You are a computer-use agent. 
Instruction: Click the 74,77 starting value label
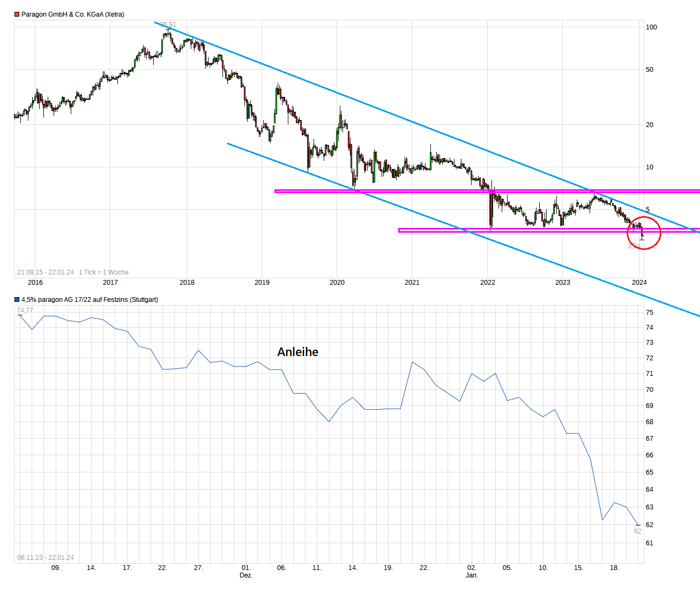[24, 310]
